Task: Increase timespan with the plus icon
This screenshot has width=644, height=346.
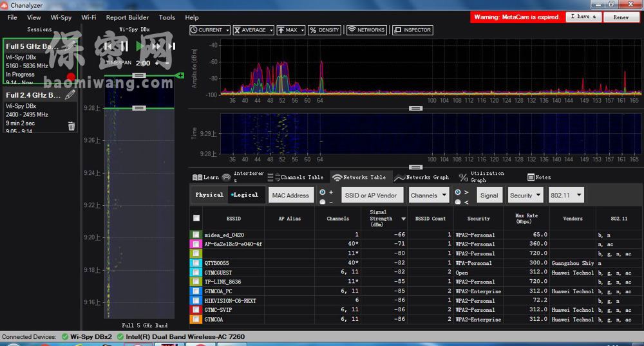Action: coord(156,63)
